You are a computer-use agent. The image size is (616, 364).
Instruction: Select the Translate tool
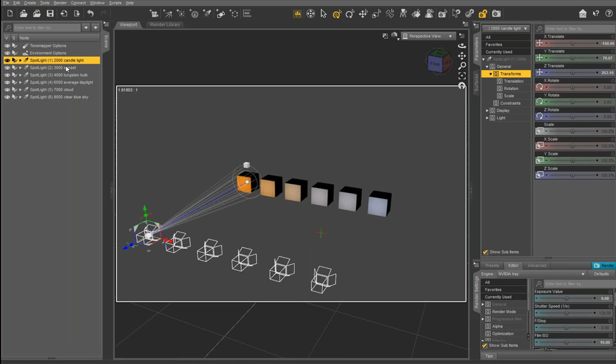363,14
